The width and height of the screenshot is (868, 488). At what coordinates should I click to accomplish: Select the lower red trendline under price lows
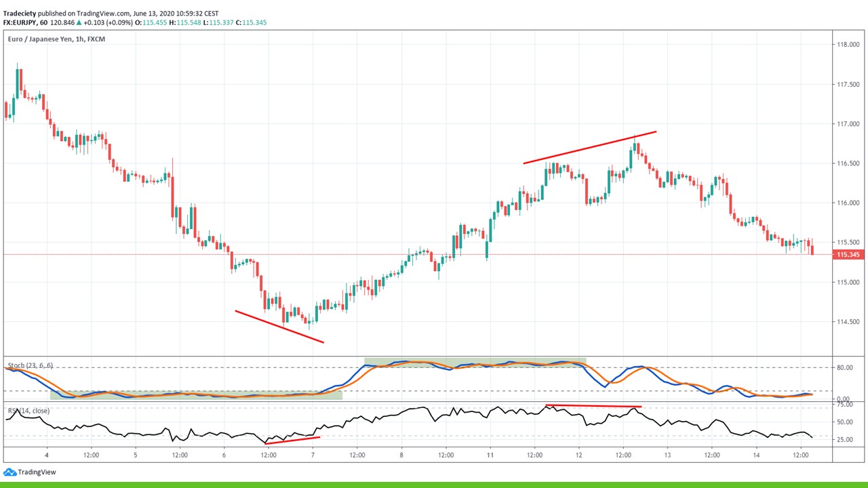279,327
